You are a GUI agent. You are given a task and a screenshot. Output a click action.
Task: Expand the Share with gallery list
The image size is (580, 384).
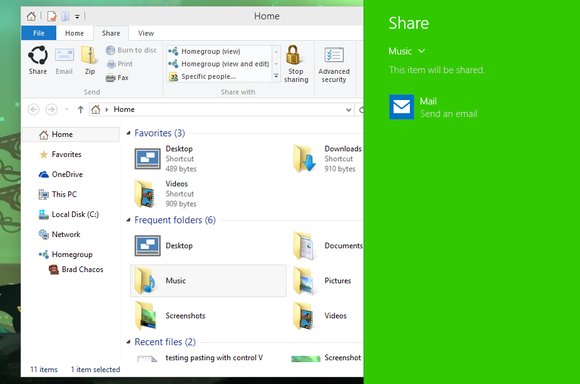(276, 76)
